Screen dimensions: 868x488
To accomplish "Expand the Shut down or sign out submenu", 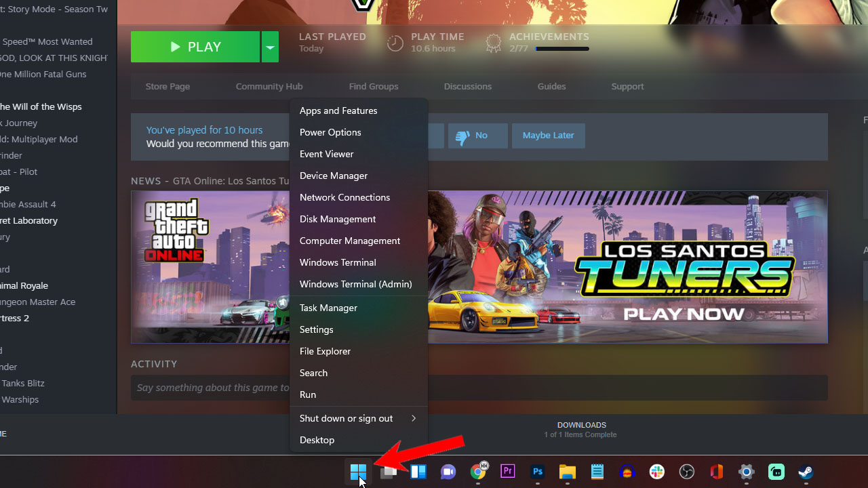I will (x=357, y=418).
